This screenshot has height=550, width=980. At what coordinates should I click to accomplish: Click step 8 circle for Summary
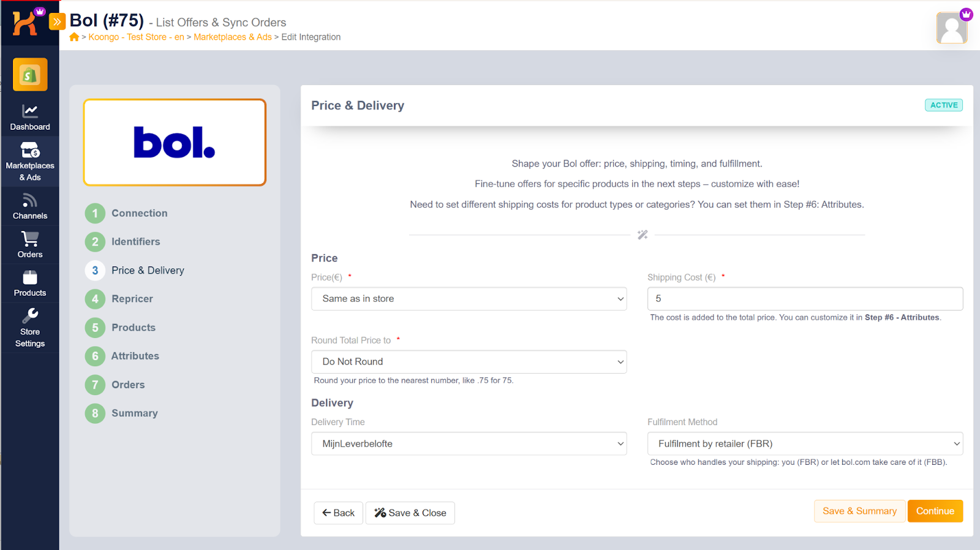pyautogui.click(x=95, y=413)
